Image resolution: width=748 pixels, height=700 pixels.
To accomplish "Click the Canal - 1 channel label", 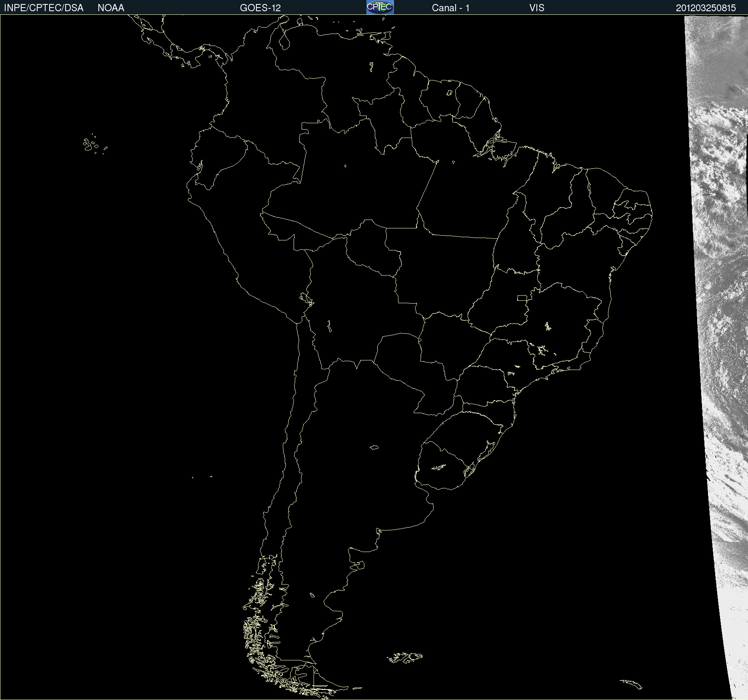I will (451, 8).
